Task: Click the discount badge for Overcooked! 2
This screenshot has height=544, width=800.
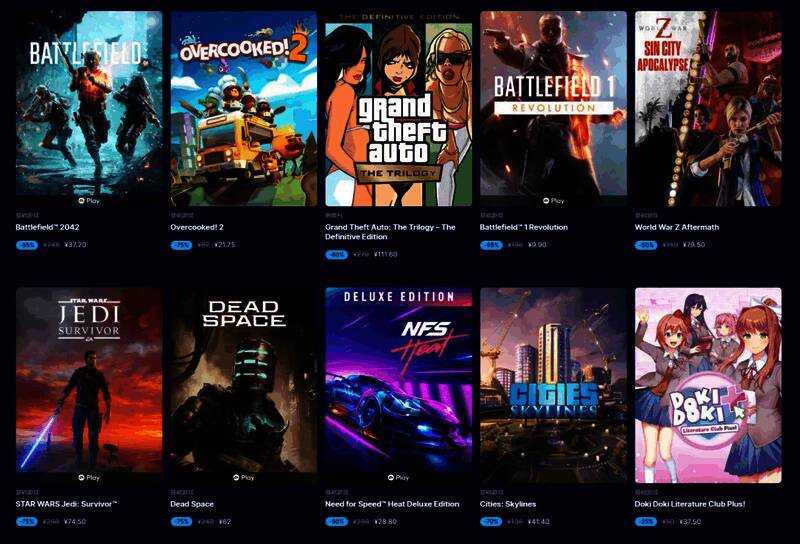Action: 181,245
